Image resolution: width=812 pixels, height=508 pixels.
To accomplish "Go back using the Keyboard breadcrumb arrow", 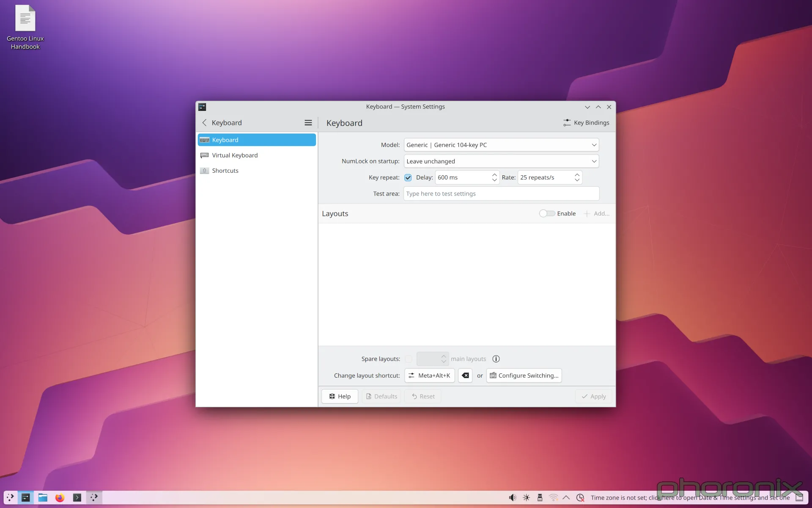I will point(205,122).
